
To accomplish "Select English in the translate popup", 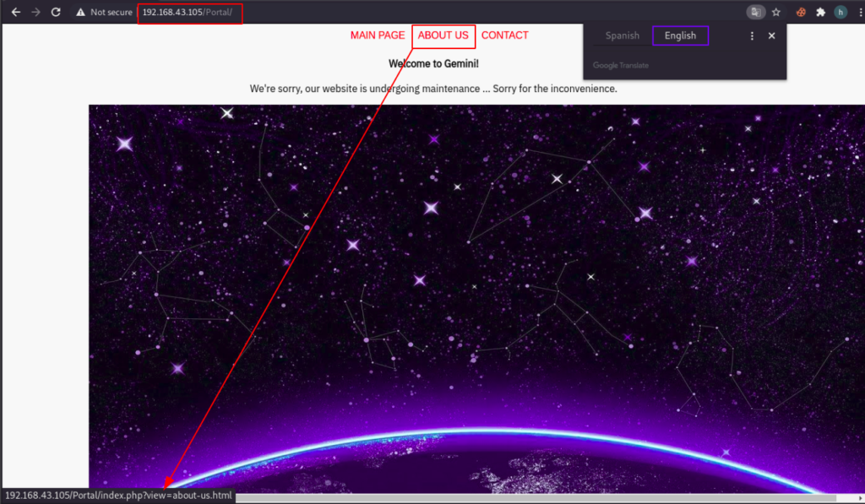I will pos(680,35).
